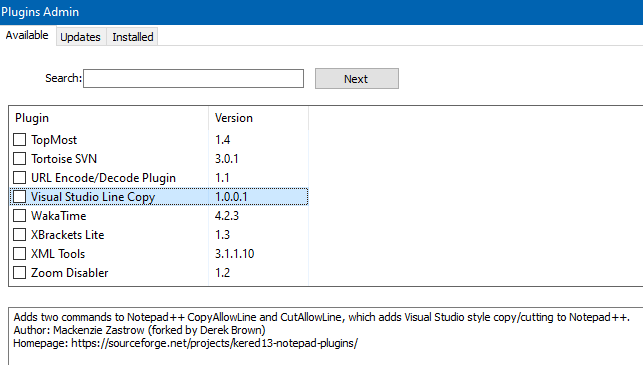Focus the Search input field
The width and height of the screenshot is (643, 365).
pos(194,78)
